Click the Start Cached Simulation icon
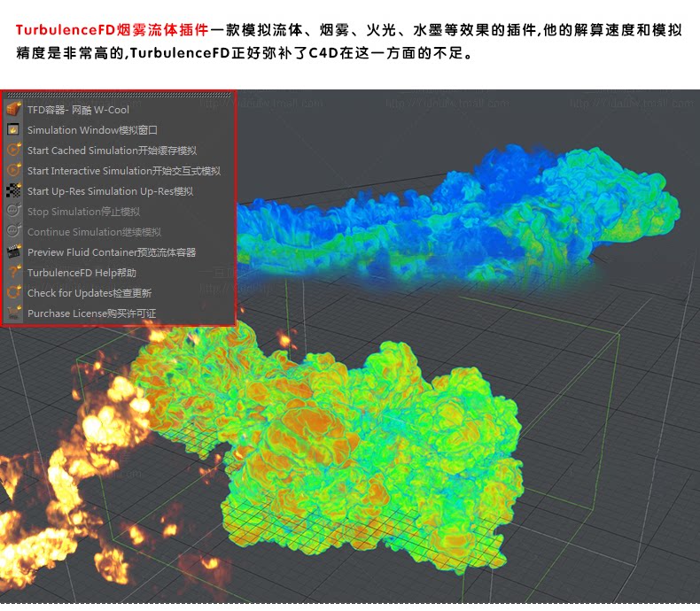 coord(14,151)
